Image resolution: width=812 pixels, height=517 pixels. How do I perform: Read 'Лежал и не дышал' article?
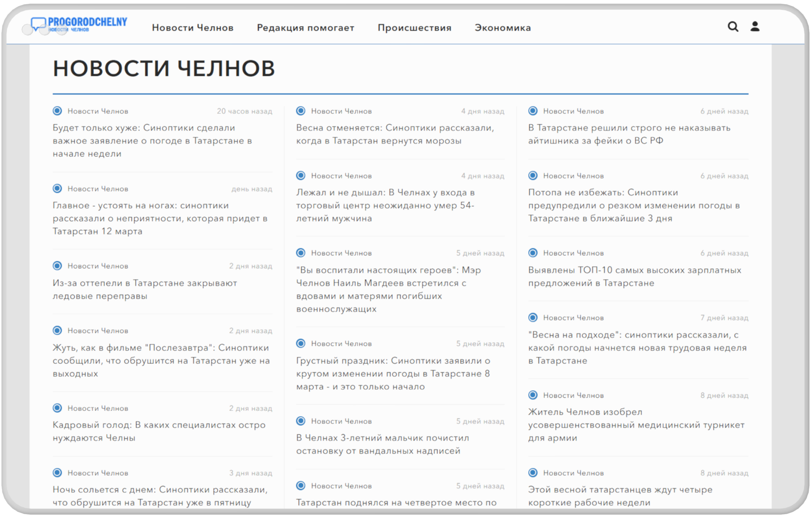pos(386,205)
